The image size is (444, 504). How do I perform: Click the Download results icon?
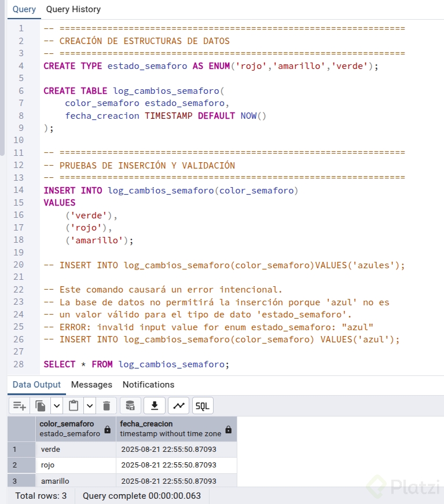click(x=155, y=406)
